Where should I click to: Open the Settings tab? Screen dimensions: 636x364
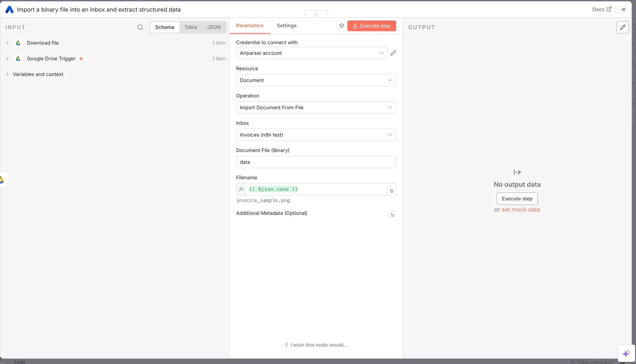click(x=286, y=26)
